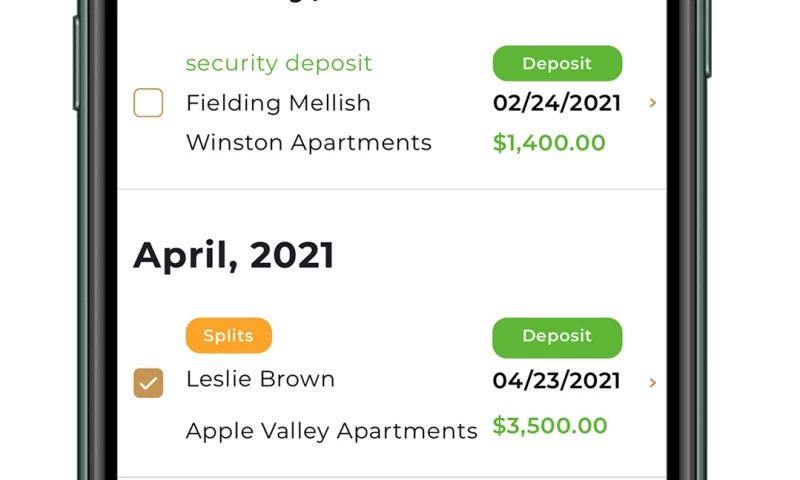Select the 04/23/2021 transaction date
The width and height of the screenshot is (800, 480).
click(556, 381)
